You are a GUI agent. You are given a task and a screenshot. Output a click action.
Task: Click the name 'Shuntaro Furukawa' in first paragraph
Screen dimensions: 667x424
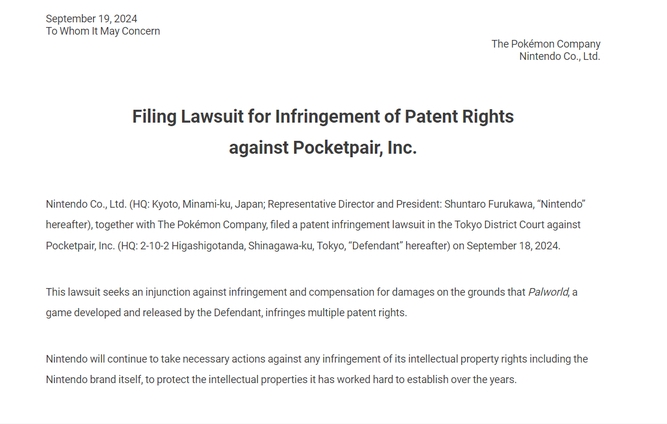tap(488, 204)
